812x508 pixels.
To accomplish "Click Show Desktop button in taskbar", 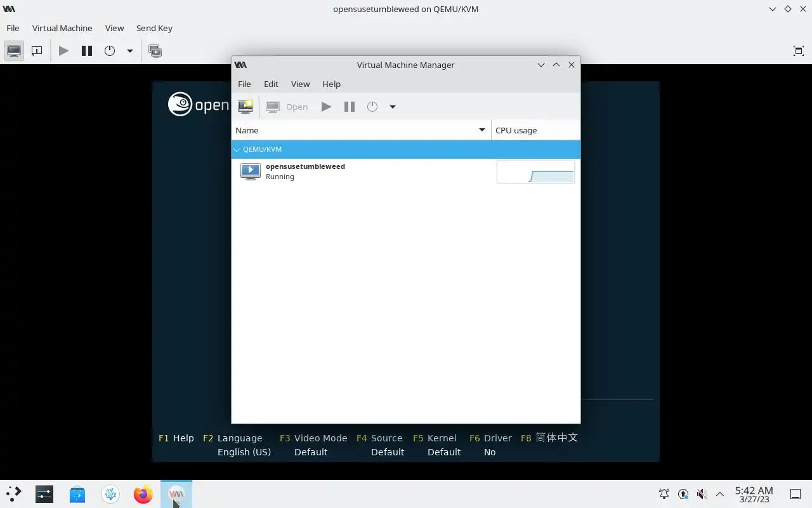I will tap(796, 494).
